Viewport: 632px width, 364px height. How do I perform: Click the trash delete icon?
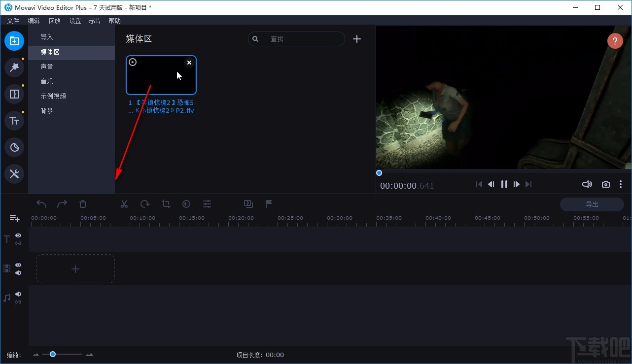tap(83, 204)
